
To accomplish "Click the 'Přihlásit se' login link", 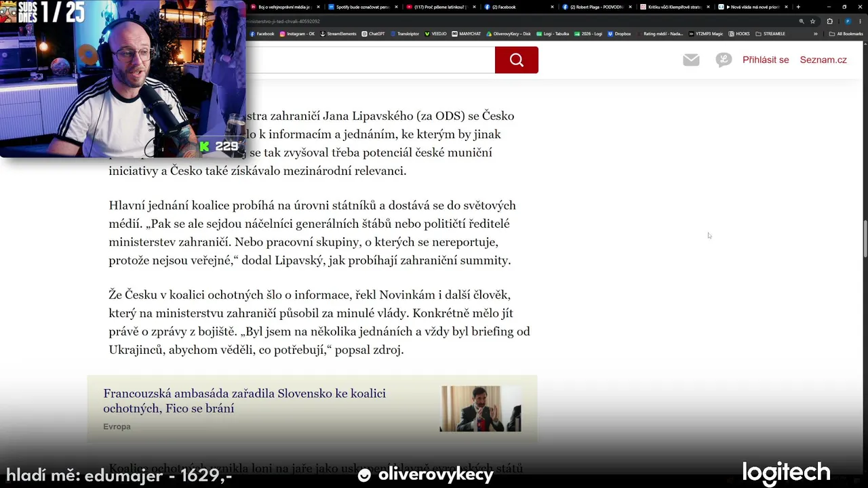I will coord(766,60).
